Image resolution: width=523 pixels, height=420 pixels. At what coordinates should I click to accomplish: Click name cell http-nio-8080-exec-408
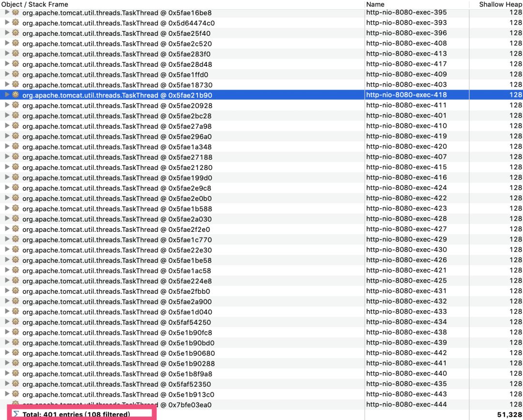406,44
